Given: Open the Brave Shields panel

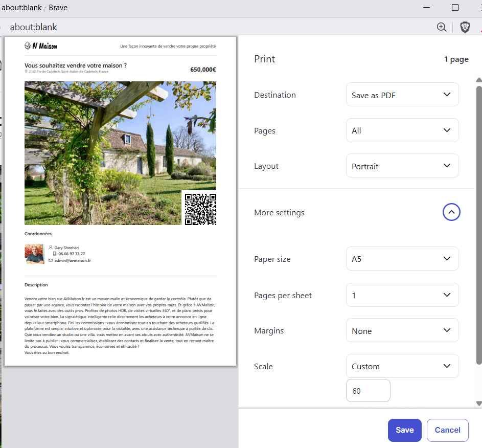Looking at the screenshot, I should point(465,27).
